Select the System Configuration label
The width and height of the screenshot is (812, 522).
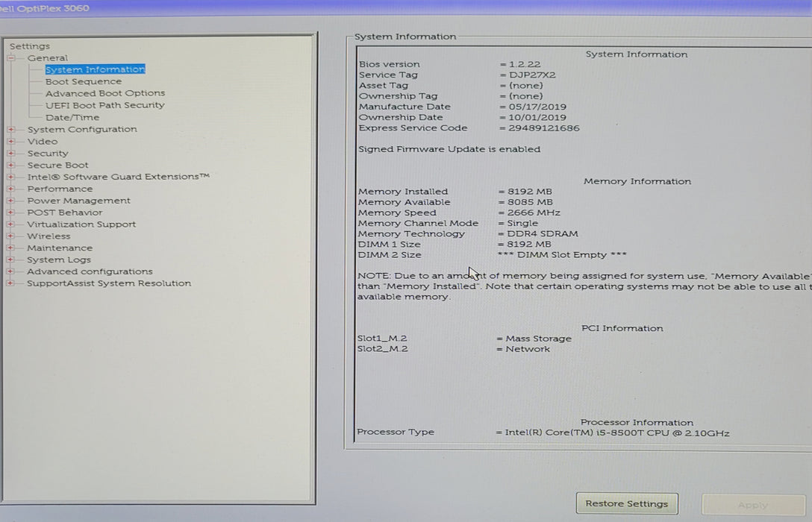point(82,129)
